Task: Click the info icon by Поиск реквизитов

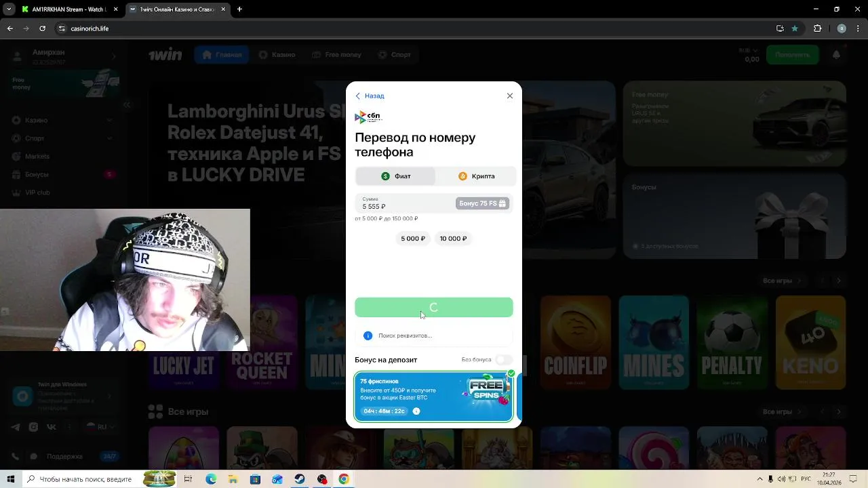Action: (368, 335)
